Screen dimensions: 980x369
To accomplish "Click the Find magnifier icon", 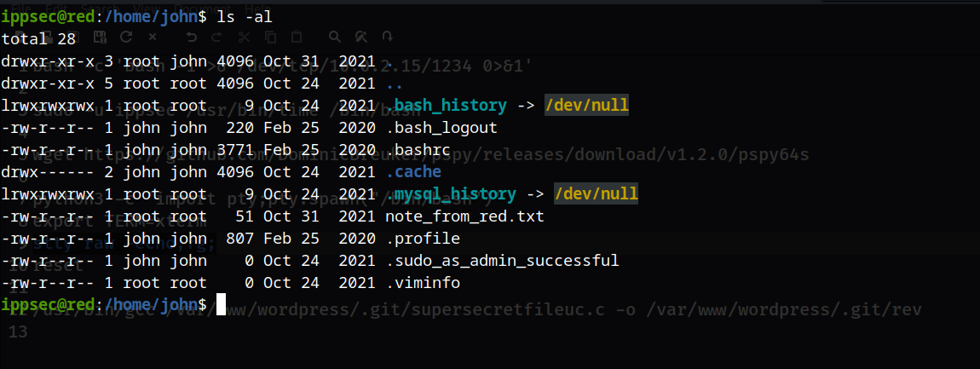I will tap(334, 37).
